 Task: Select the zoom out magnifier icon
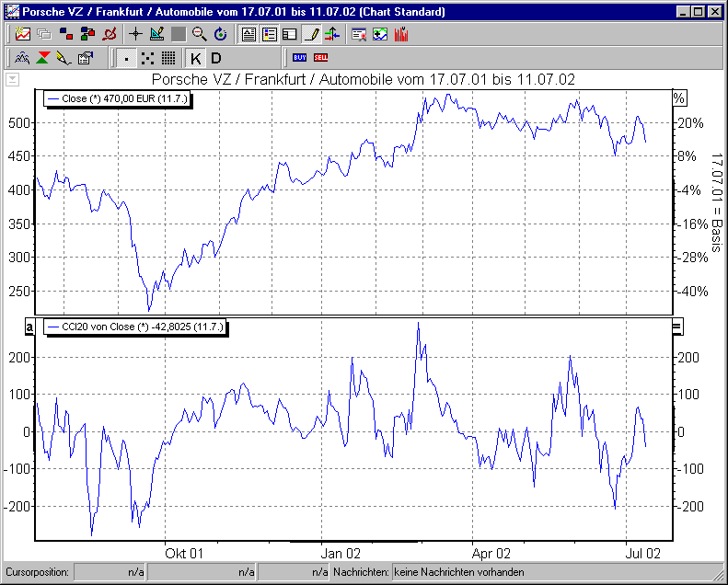point(199,35)
